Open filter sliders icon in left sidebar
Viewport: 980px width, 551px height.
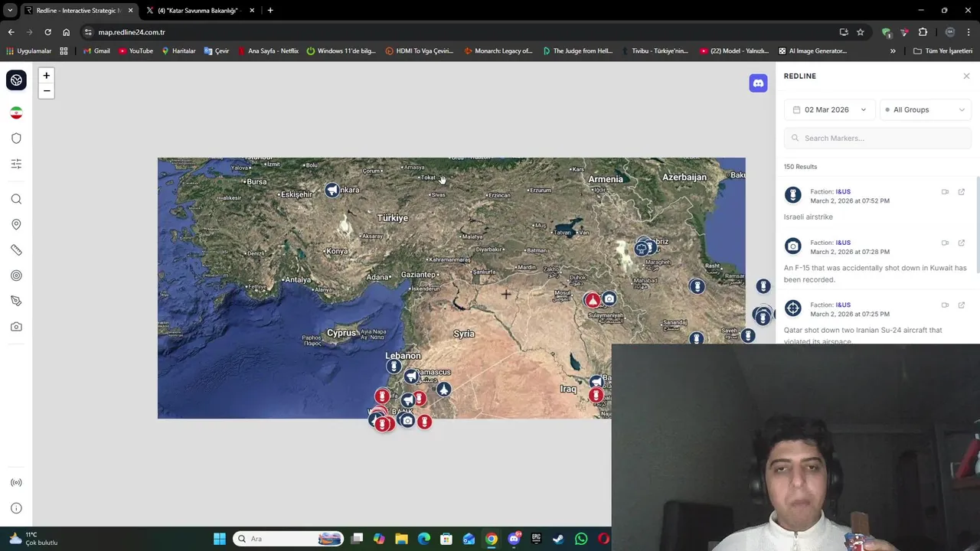pyautogui.click(x=16, y=164)
